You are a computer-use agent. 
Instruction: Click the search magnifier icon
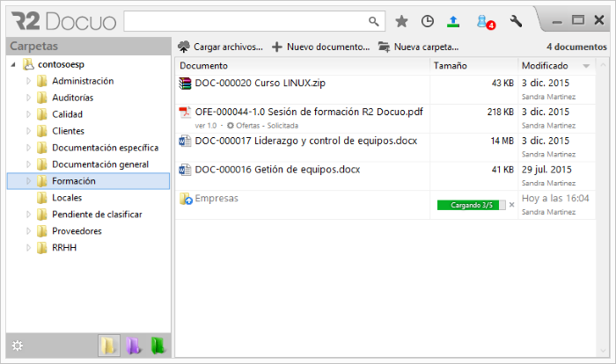click(x=374, y=22)
